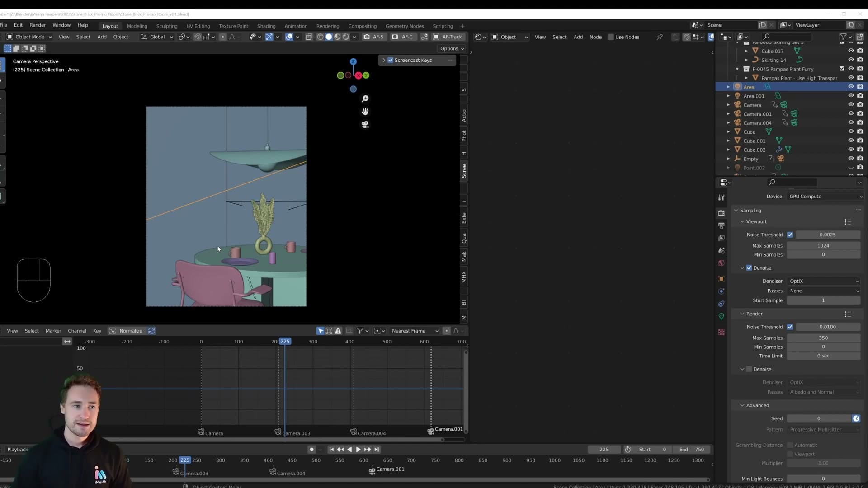868x488 pixels.
Task: Switch viewport to wireframe shading
Action: click(x=320, y=37)
